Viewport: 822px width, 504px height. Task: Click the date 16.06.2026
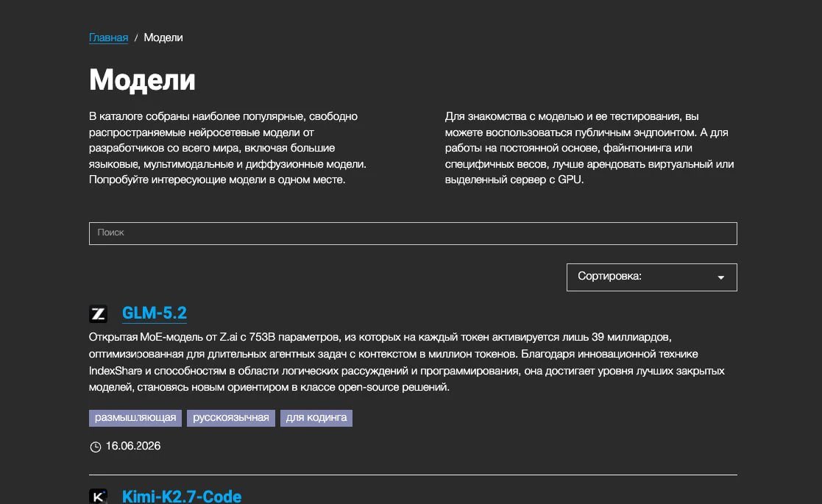point(133,446)
